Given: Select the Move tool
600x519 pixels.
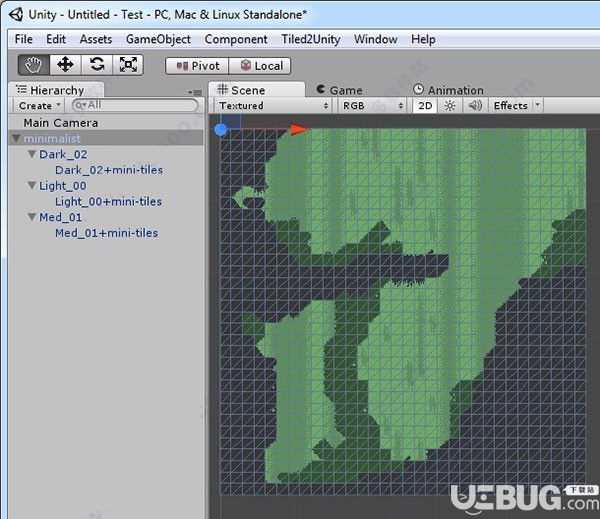Looking at the screenshot, I should (x=65, y=65).
